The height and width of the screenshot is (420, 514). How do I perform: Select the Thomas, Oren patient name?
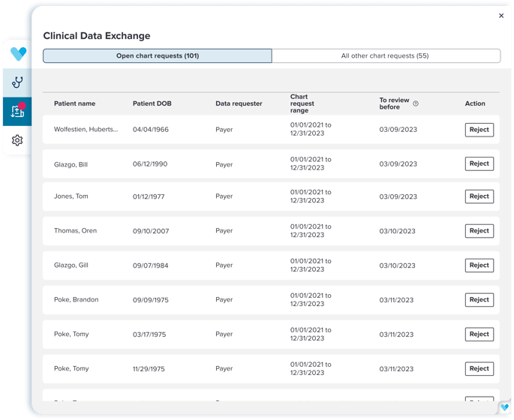(75, 231)
